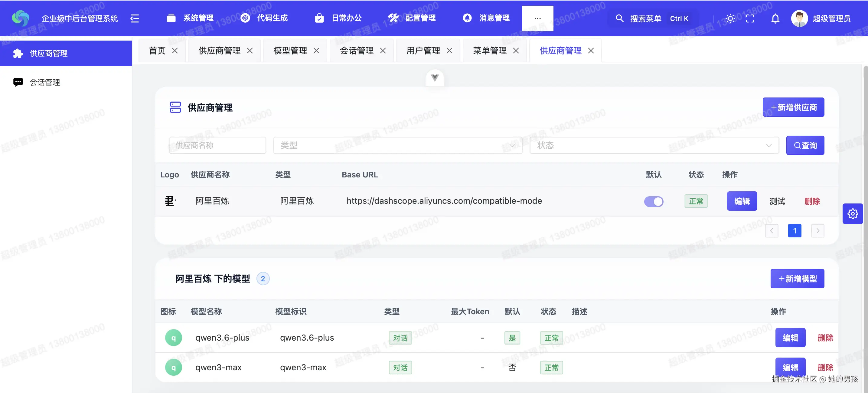Click the floating settings gear icon
This screenshot has width=868, height=393.
tap(853, 213)
